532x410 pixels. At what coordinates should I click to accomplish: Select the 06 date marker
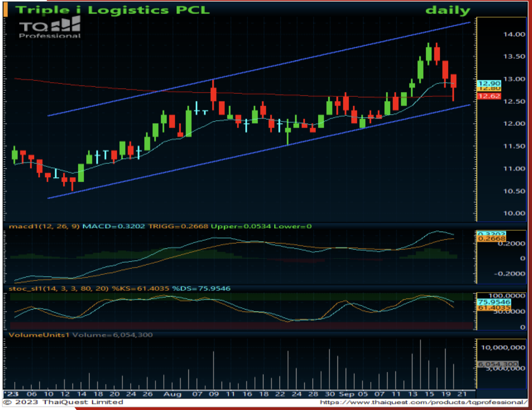32,394
